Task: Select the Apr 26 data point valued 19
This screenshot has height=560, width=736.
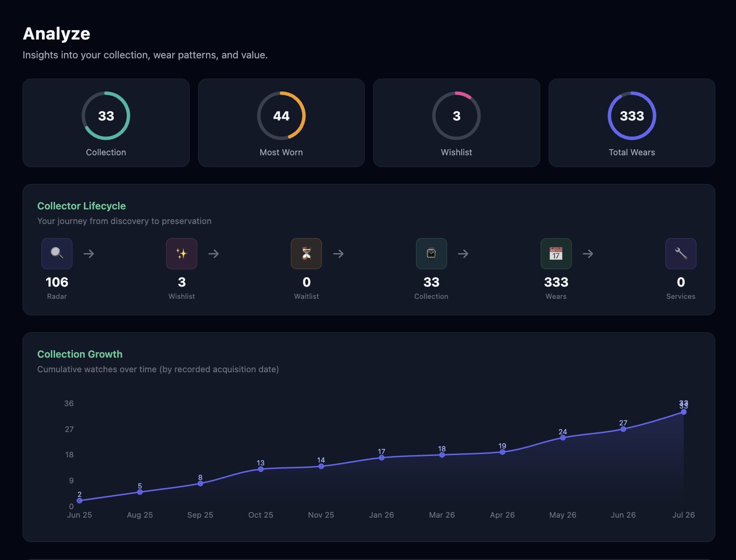Action: (x=503, y=452)
